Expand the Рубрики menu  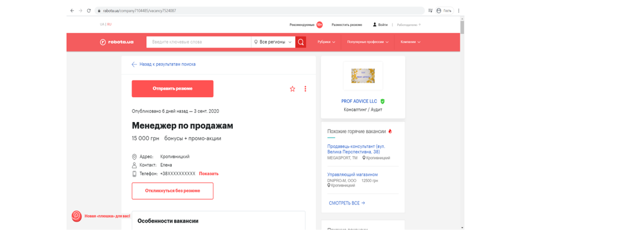click(326, 42)
